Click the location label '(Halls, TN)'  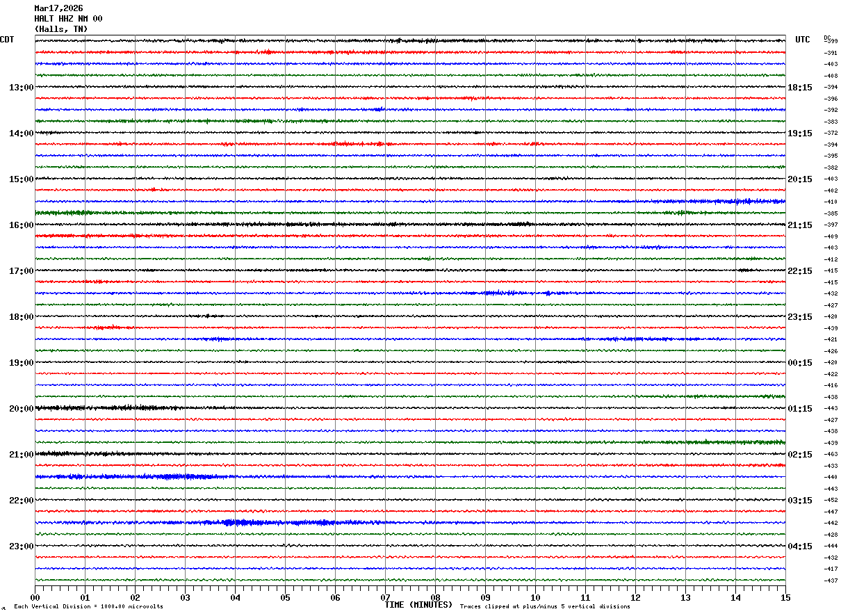(61, 29)
